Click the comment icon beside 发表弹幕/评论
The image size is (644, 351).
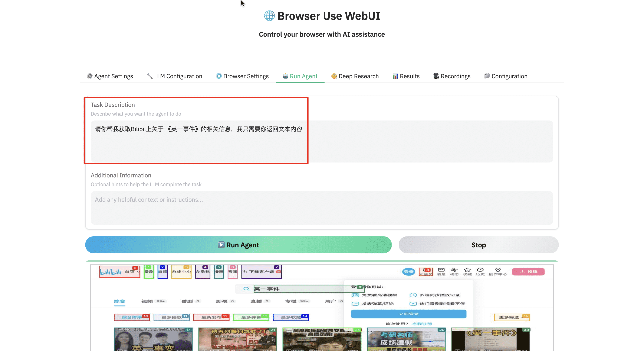pos(355,304)
